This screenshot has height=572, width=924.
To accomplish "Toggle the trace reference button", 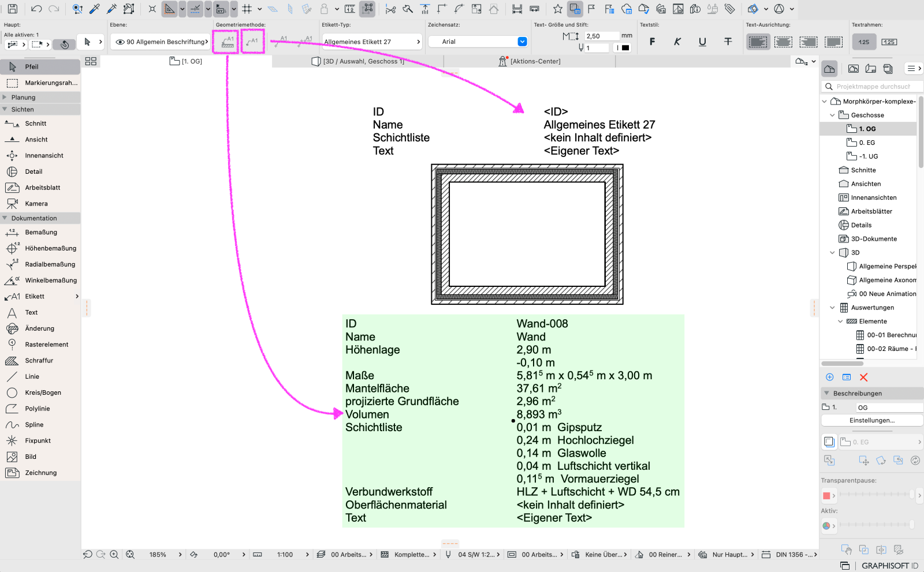I will 575,9.
